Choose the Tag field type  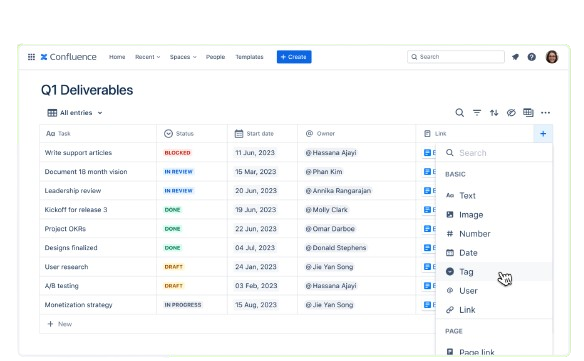pyautogui.click(x=494, y=272)
